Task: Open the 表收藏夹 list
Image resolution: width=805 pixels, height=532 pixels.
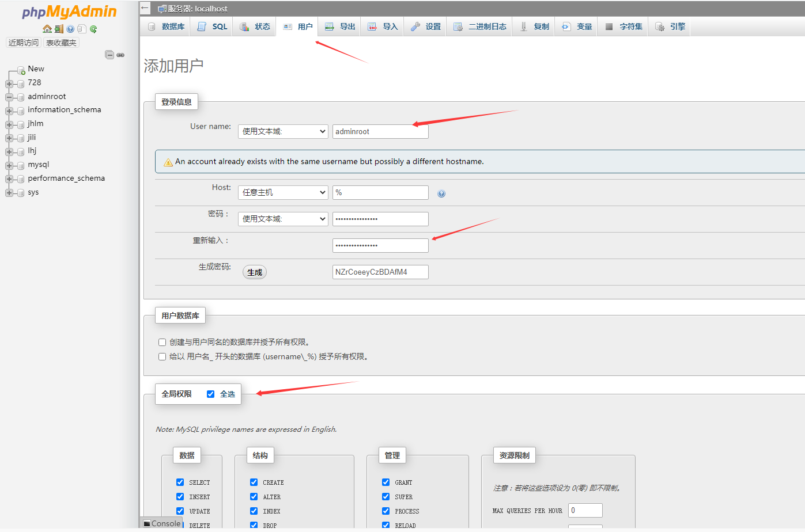Action: click(61, 43)
